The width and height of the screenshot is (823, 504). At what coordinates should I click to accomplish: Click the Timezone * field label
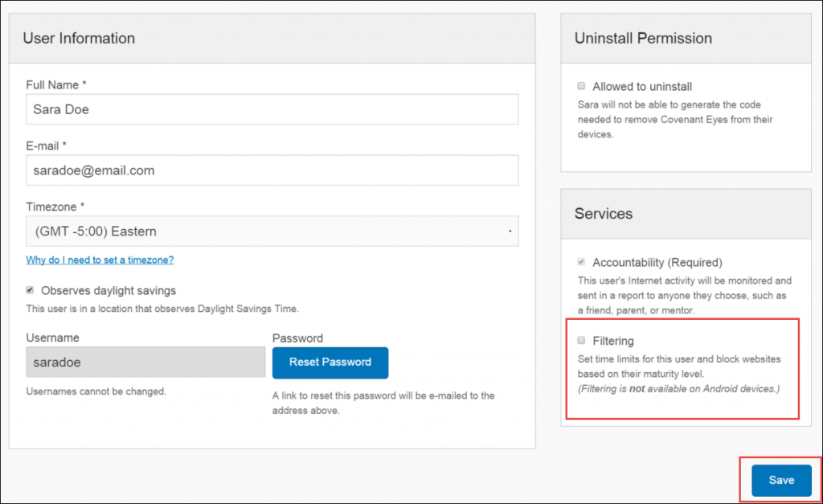[x=55, y=207]
